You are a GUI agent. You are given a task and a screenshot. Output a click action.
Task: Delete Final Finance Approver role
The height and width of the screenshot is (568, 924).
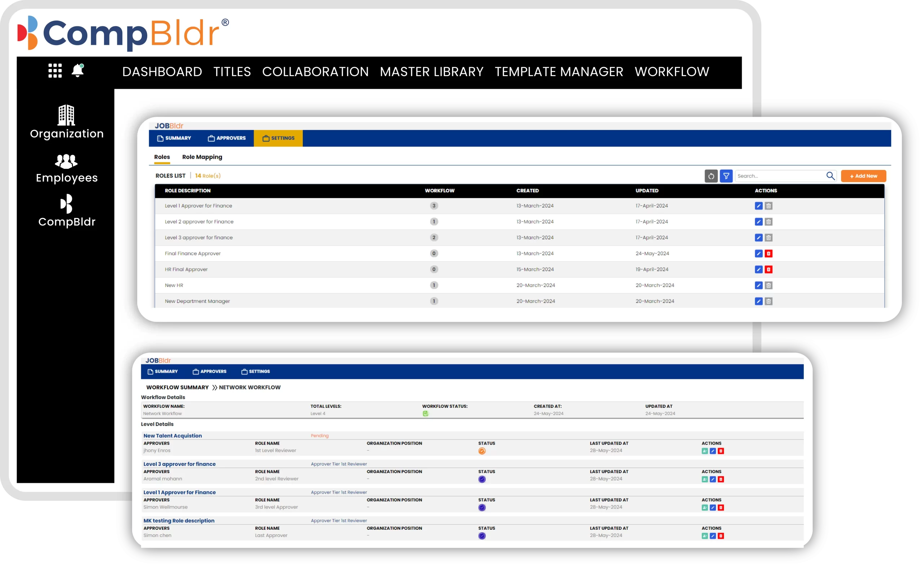pos(769,254)
